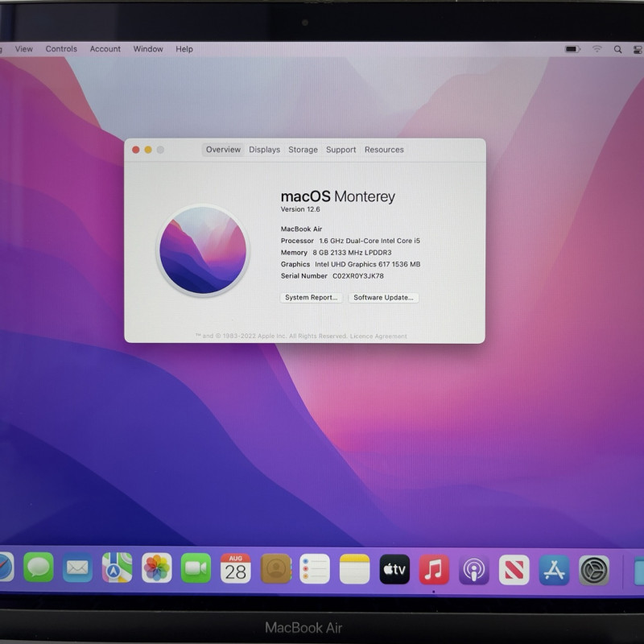The height and width of the screenshot is (644, 644).
Task: Open System Preferences from Dock
Action: coord(594,570)
